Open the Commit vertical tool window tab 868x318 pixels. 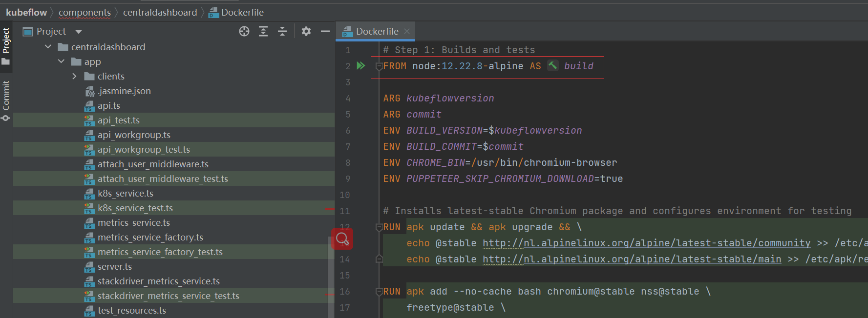6,101
